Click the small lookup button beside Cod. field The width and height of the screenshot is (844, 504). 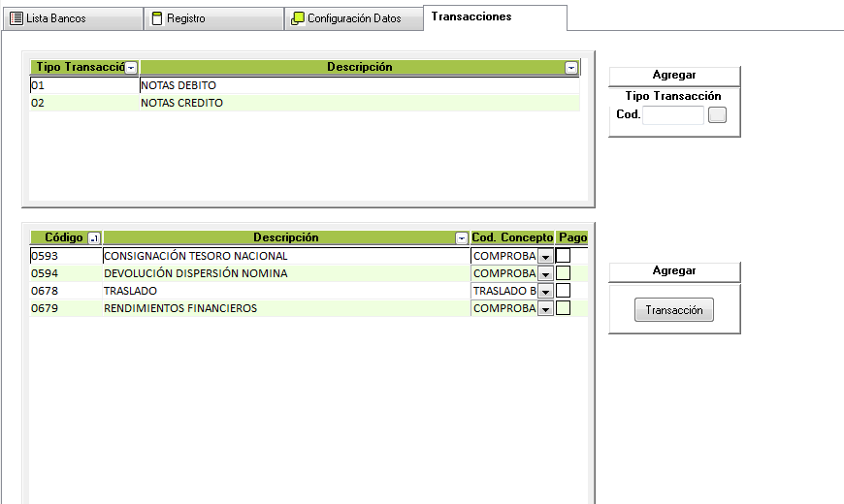pos(717,115)
